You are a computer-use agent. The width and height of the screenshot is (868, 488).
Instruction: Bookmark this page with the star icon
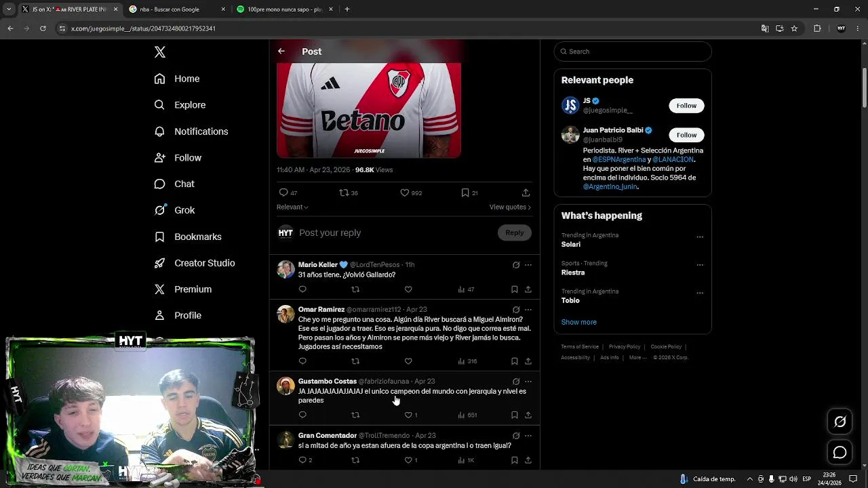click(794, 28)
